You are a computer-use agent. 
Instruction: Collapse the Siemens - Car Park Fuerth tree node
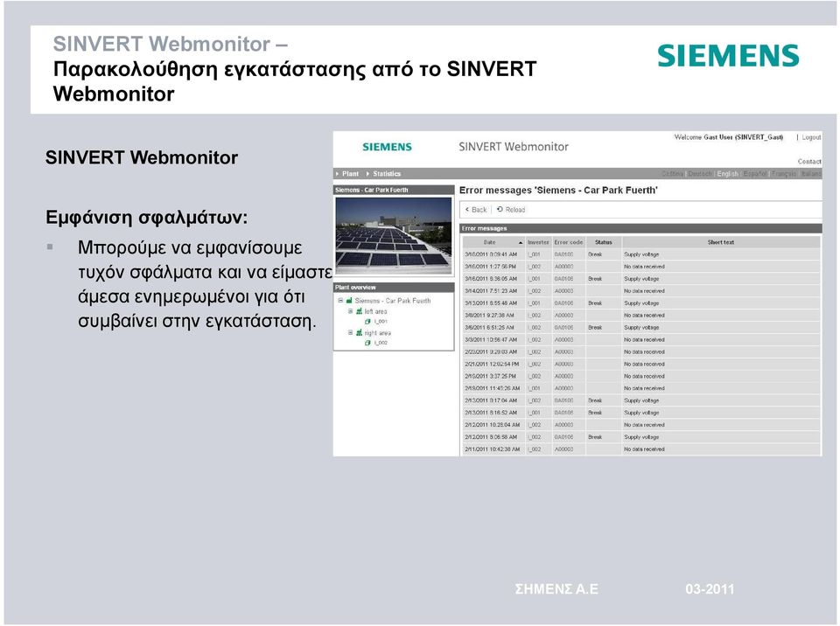click(x=340, y=301)
